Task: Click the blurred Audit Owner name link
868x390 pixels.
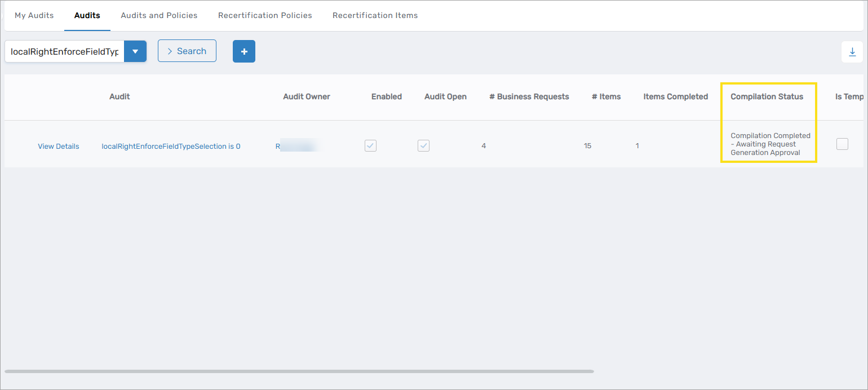Action: 296,147
